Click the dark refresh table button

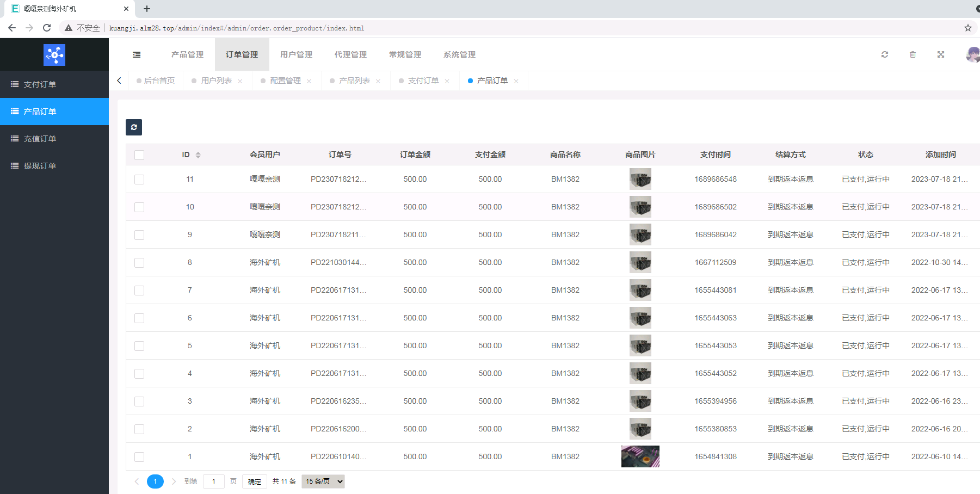click(134, 127)
